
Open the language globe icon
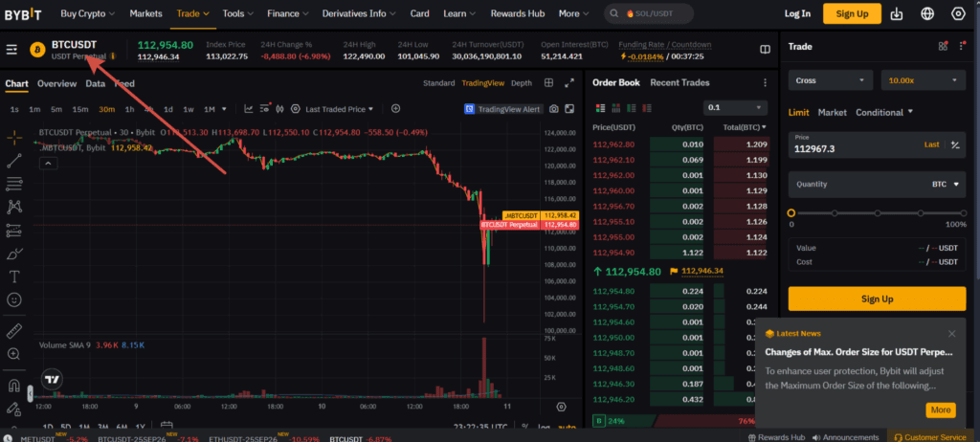tap(927, 13)
